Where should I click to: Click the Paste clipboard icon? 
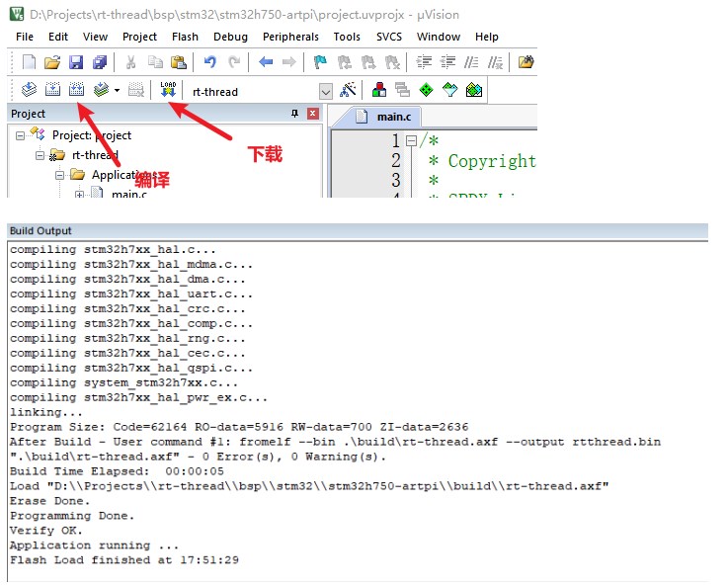coord(179,62)
